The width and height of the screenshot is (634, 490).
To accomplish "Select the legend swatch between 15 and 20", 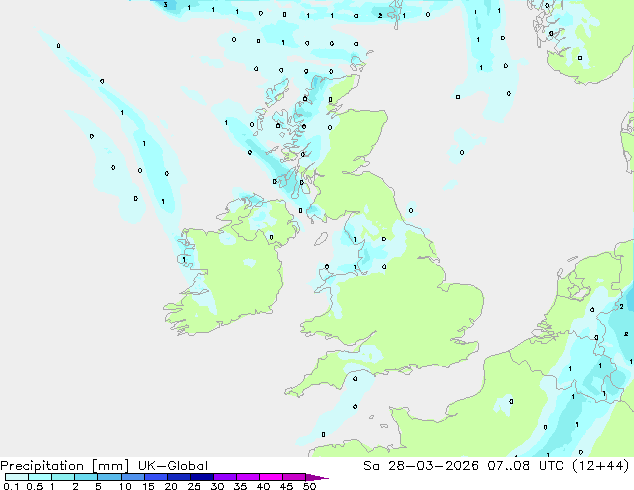I will click(155, 477).
